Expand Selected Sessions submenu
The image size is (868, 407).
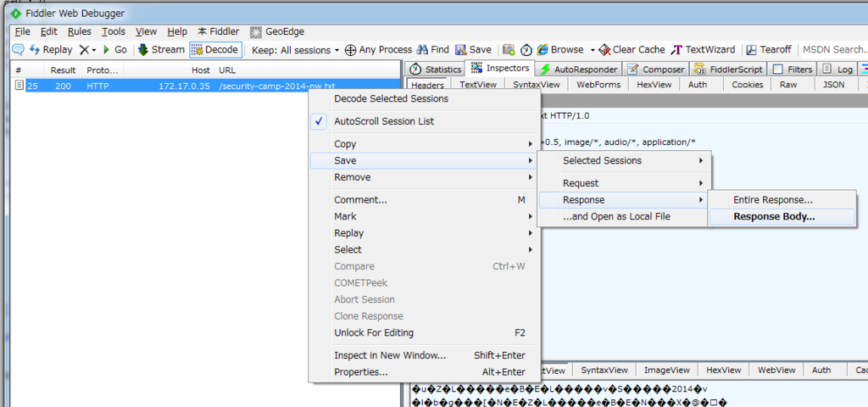[x=624, y=160]
